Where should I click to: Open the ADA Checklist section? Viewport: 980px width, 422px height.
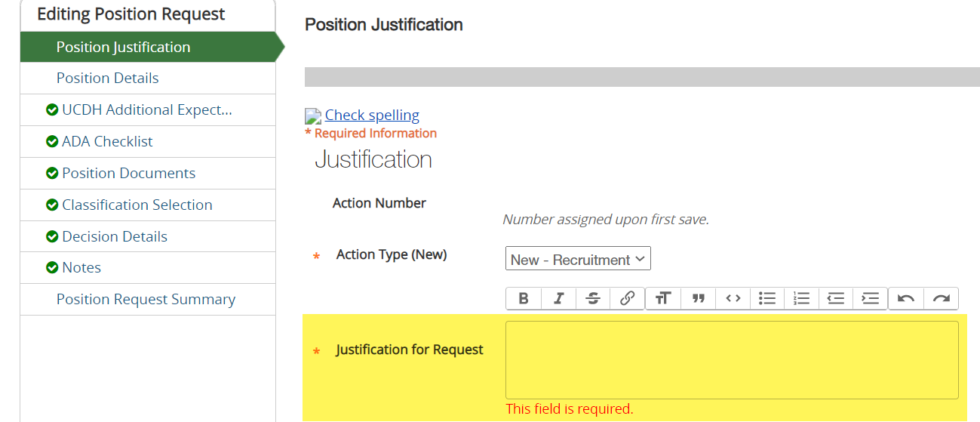pos(107,141)
